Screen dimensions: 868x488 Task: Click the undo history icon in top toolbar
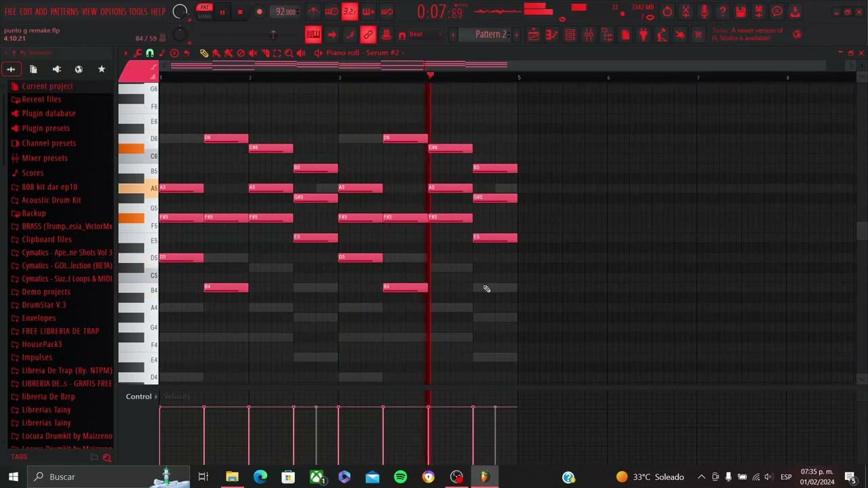667,12
